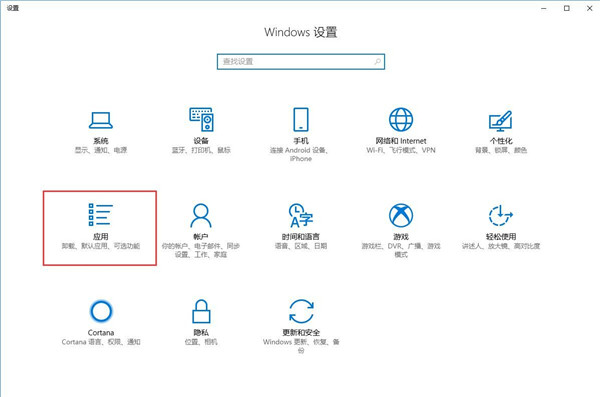Screen dimensions: 600x397
Task: Click the 游戏 label text
Action: pos(401,237)
